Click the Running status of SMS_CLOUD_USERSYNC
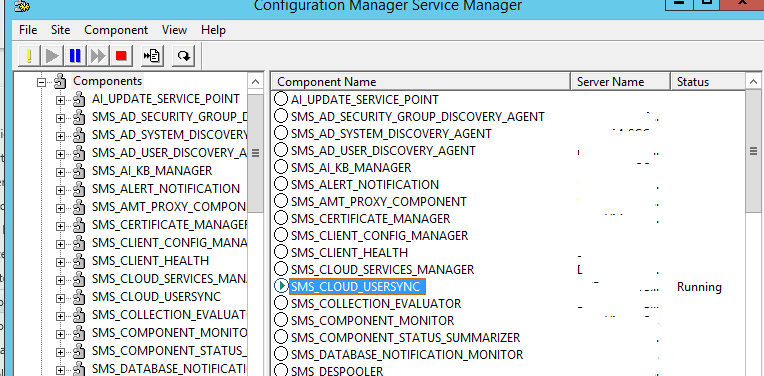 (699, 287)
